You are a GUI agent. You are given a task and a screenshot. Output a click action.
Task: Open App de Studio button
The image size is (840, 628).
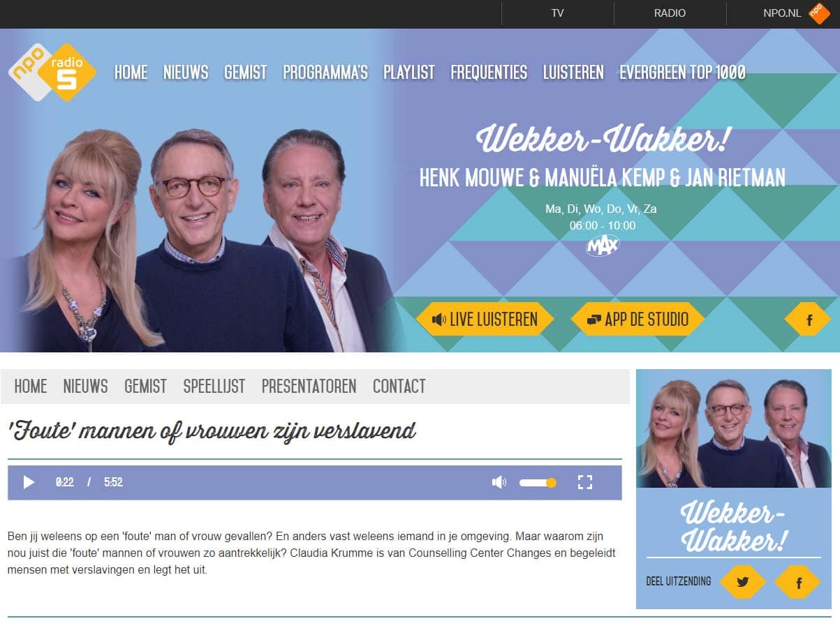[x=638, y=320]
